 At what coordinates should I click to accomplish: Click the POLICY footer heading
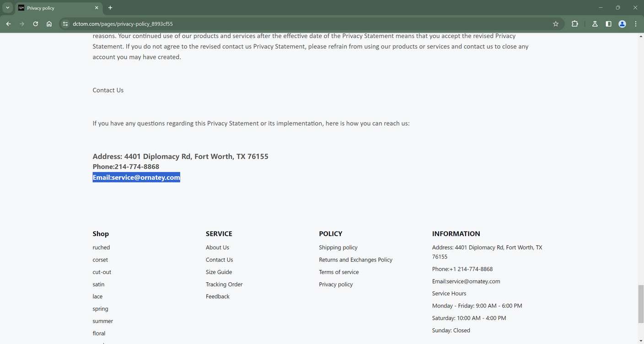tap(330, 234)
